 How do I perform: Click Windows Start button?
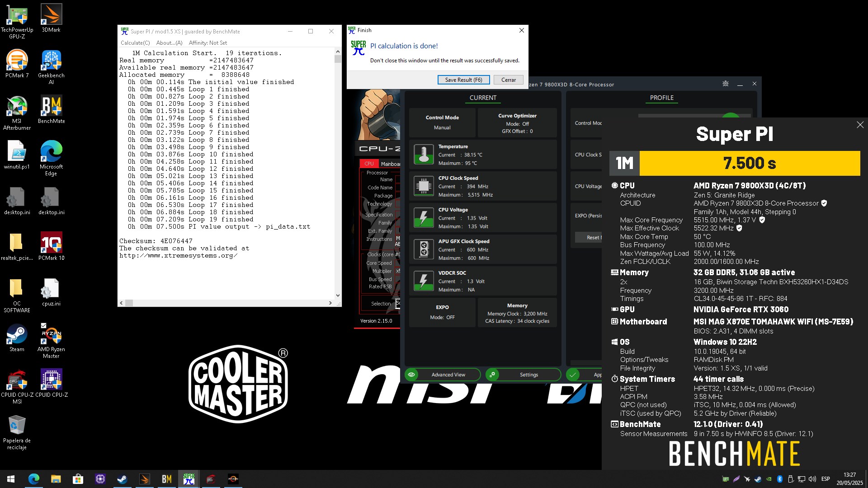tap(11, 479)
